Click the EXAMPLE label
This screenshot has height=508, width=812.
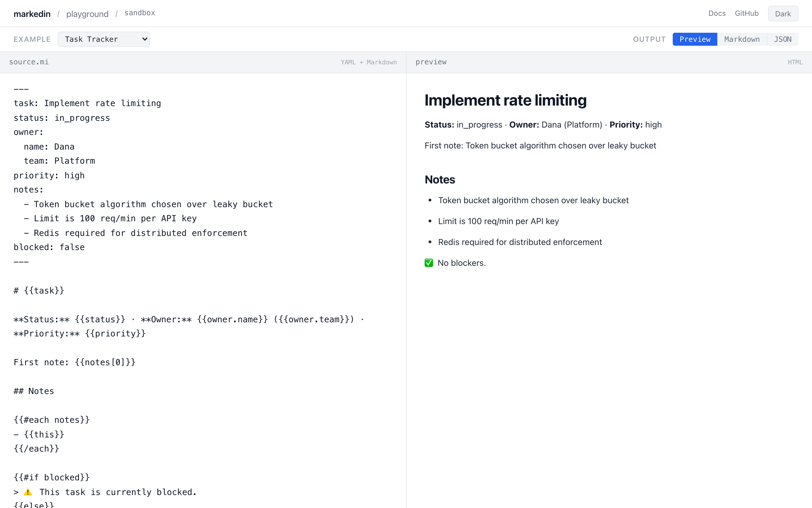(x=32, y=39)
